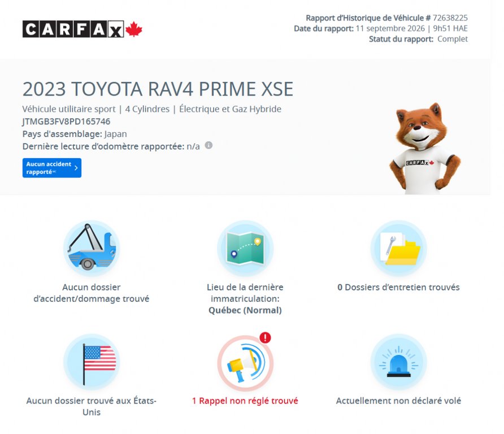Image resolution: width=504 pixels, height=434 pixels.
Task: Click the chevron on accident badge
Action: coord(76,168)
